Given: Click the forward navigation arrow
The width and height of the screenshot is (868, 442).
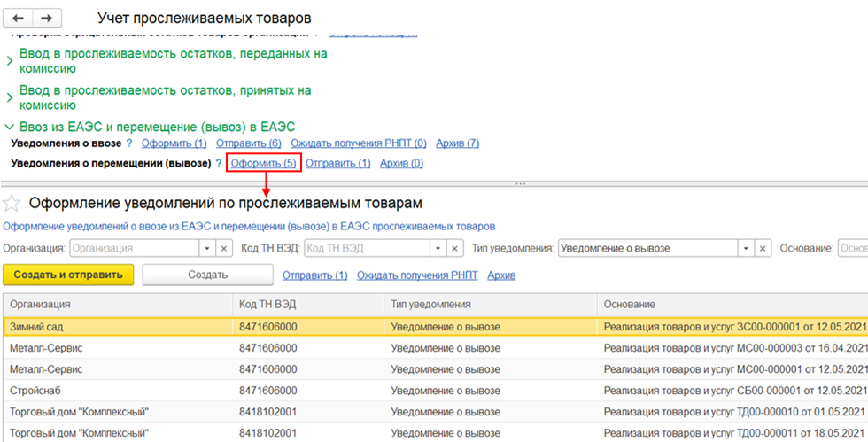Looking at the screenshot, I should point(47,18).
